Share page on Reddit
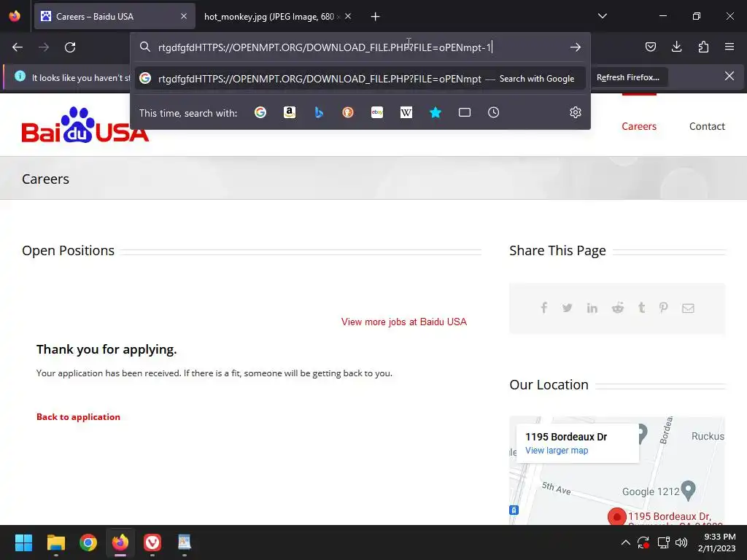747x560 pixels. coord(617,308)
